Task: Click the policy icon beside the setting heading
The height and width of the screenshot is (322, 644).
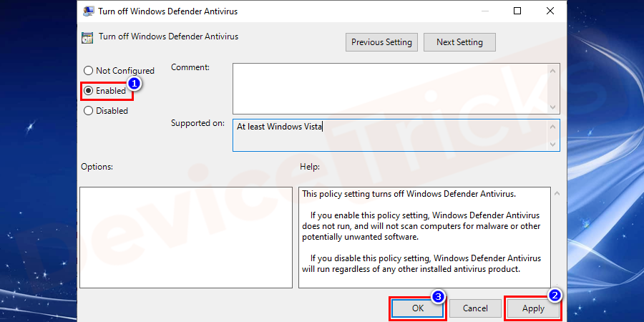Action: point(87,37)
